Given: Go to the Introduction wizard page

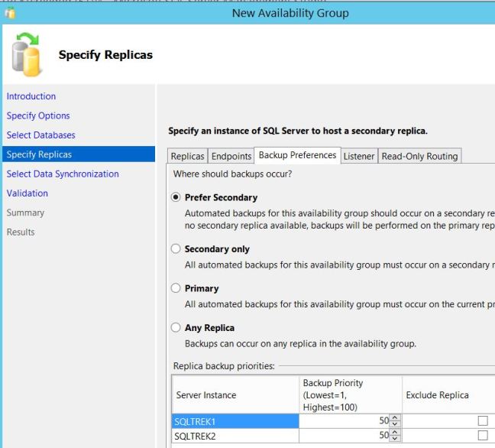Looking at the screenshot, I should [x=31, y=96].
